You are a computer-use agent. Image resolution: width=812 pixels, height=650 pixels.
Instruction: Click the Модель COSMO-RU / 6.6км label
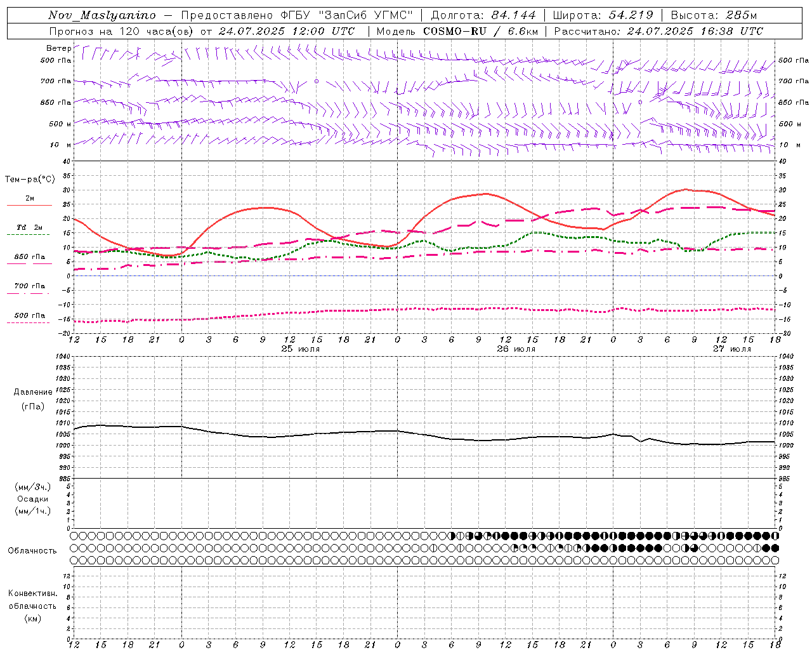click(457, 31)
